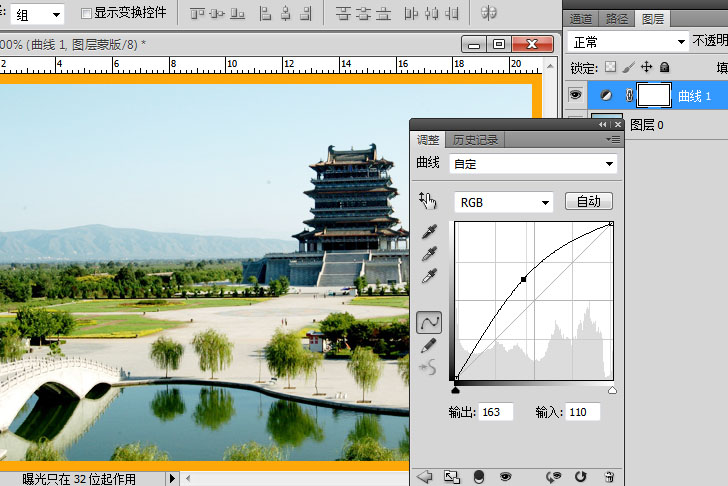Switch to the 历史记录 tab
728x486 pixels.
475,140
